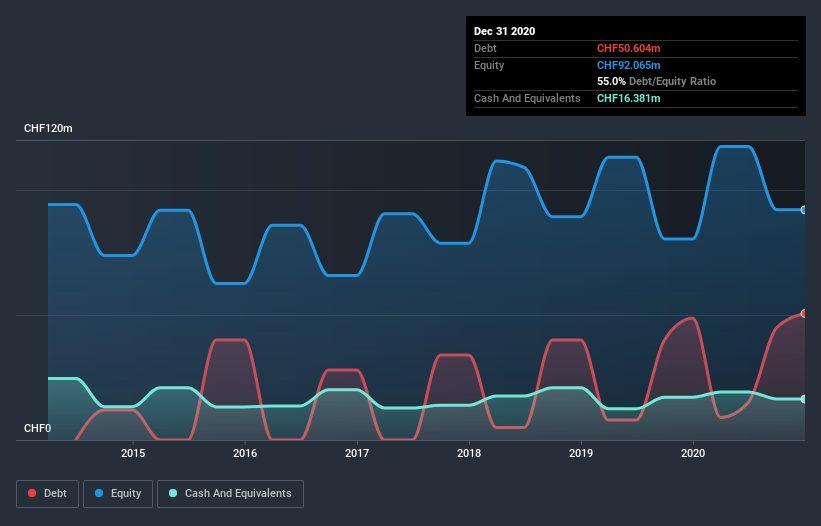Click the red Debt endpoint marker
The height and width of the screenshot is (526, 821).
coord(804,314)
